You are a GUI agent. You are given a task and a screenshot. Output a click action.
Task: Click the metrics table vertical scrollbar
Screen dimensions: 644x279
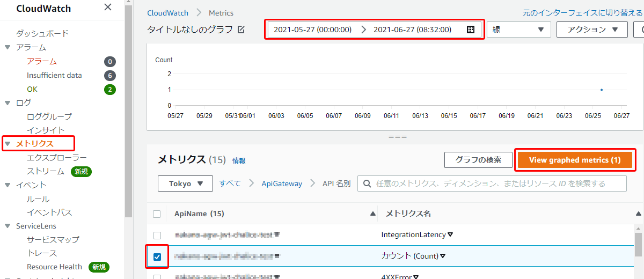[639, 245]
